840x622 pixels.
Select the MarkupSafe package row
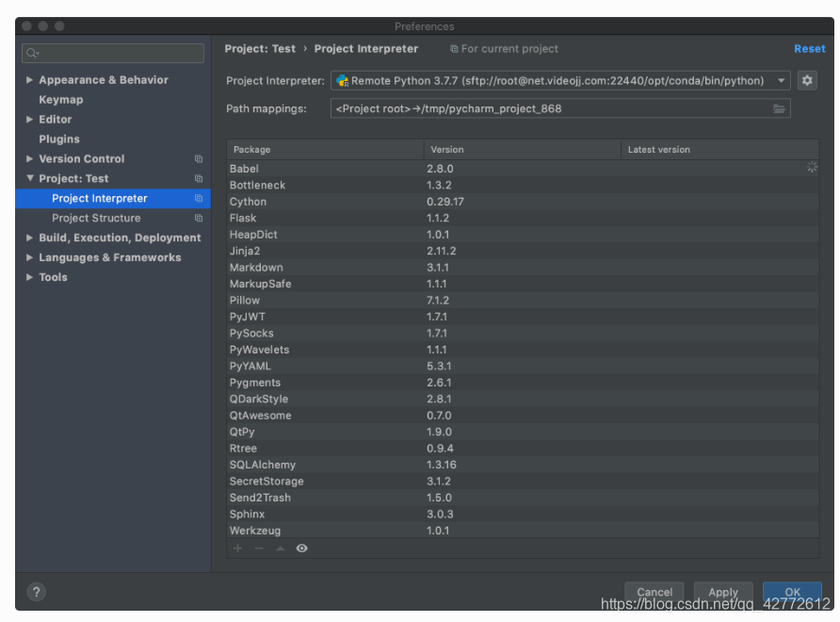tap(523, 284)
